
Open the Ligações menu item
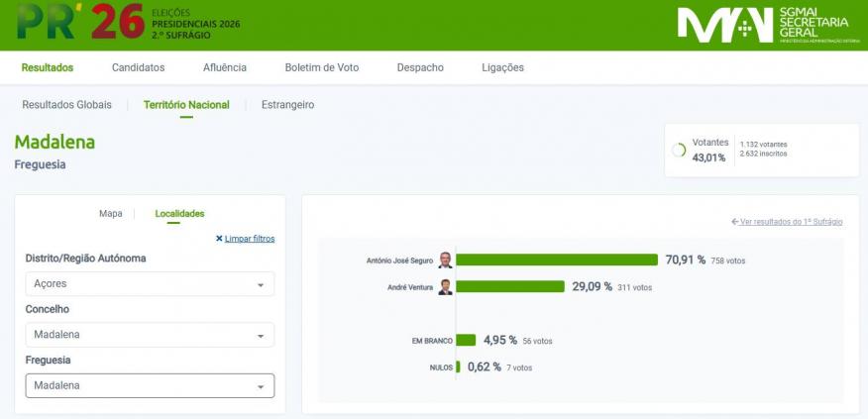tap(502, 67)
